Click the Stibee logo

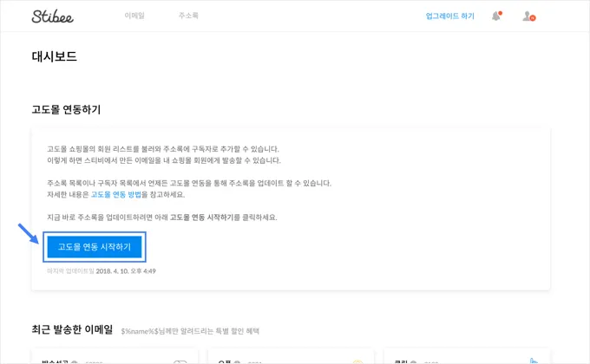click(x=52, y=16)
